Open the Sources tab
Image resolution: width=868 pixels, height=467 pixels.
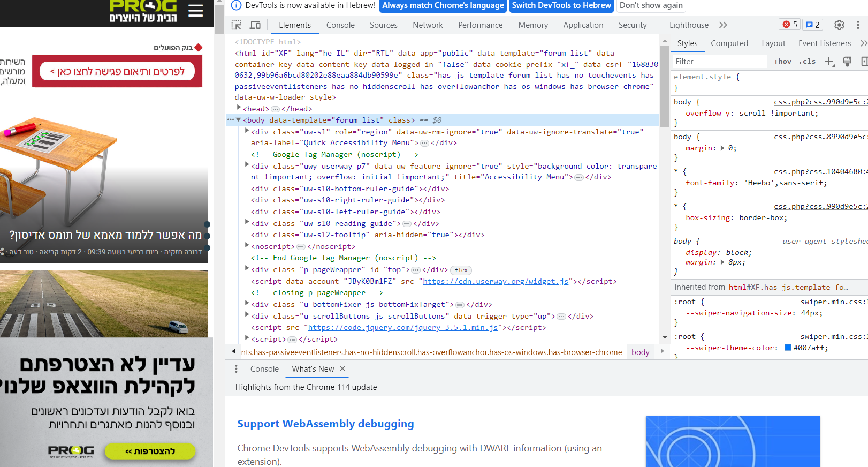384,25
